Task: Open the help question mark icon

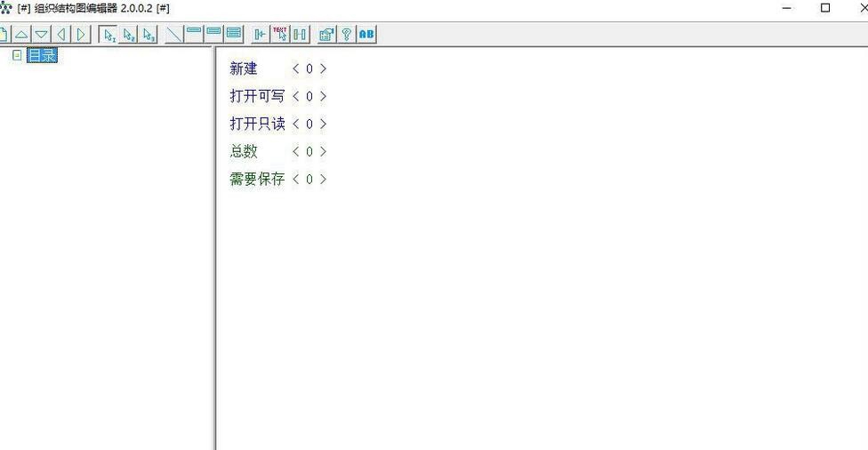Action: (x=346, y=35)
